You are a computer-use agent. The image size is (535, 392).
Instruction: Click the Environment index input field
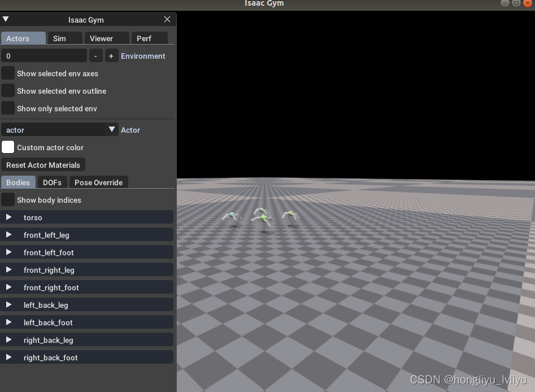(x=44, y=55)
